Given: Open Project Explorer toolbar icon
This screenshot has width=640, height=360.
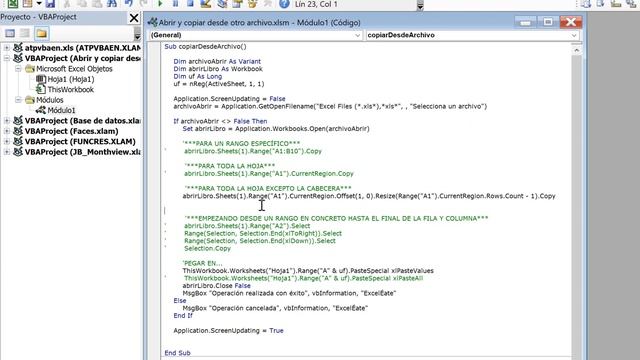Looking at the screenshot, I should pyautogui.click(x=222, y=4).
